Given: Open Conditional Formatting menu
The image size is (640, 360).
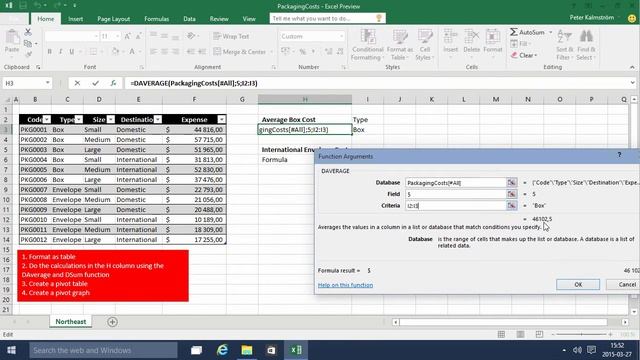Looking at the screenshot, I should [367, 45].
